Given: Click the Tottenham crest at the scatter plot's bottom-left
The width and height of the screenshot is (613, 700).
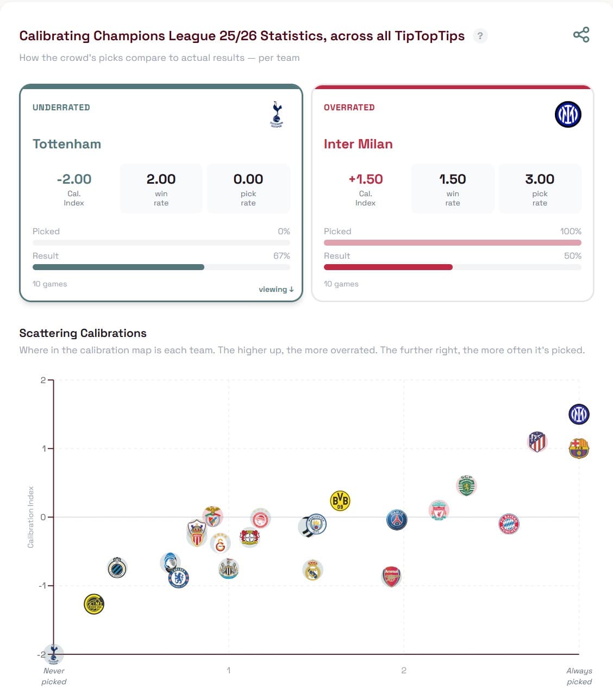Looking at the screenshot, I should point(54,654).
